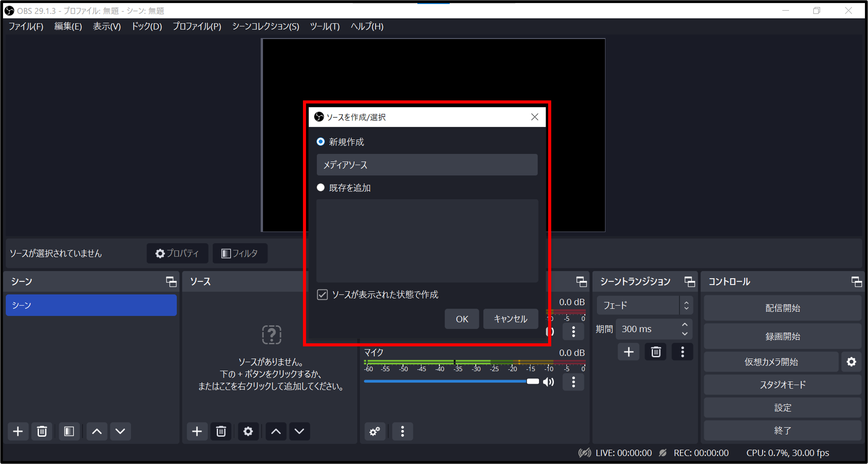Undock the シーン panel icon
This screenshot has width=868, height=464.
tap(171, 282)
